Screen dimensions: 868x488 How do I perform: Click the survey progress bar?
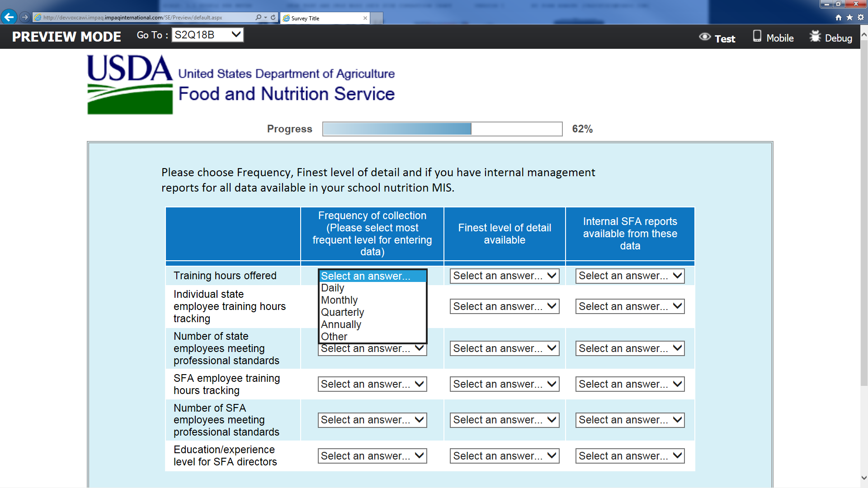point(442,129)
